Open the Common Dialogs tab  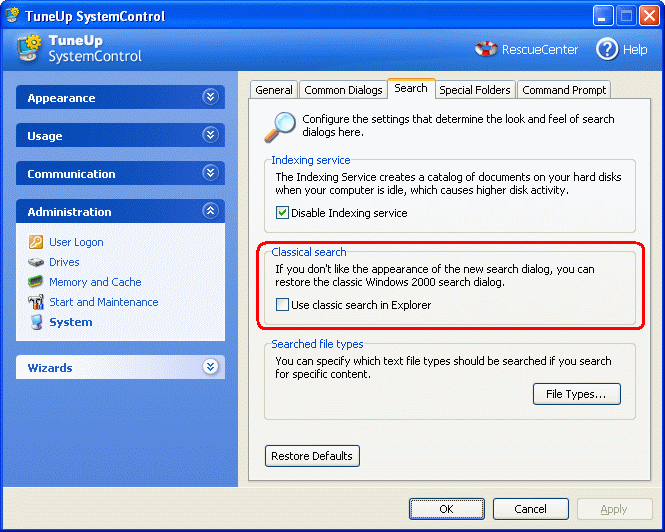343,90
